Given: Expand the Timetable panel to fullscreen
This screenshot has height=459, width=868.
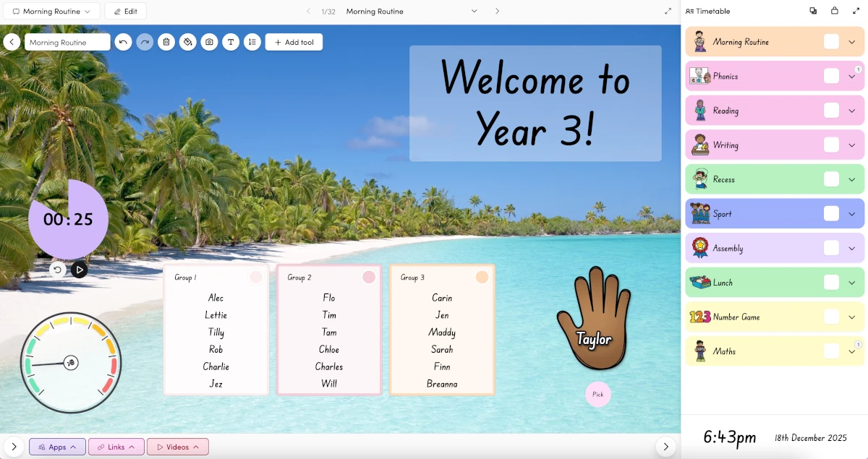Looking at the screenshot, I should point(856,11).
